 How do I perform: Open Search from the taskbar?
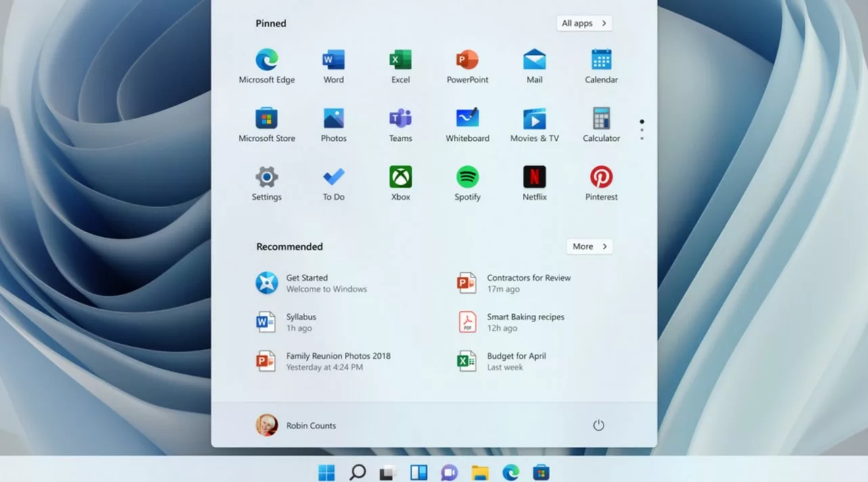358,472
